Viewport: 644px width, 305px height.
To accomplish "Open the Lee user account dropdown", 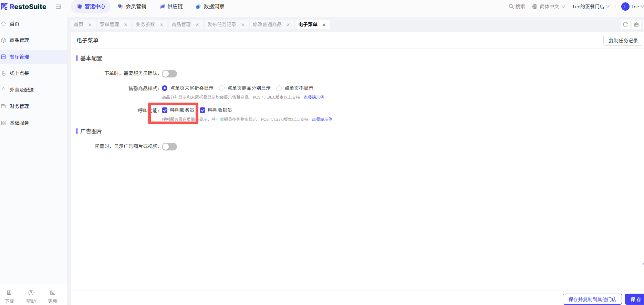I will [x=632, y=7].
